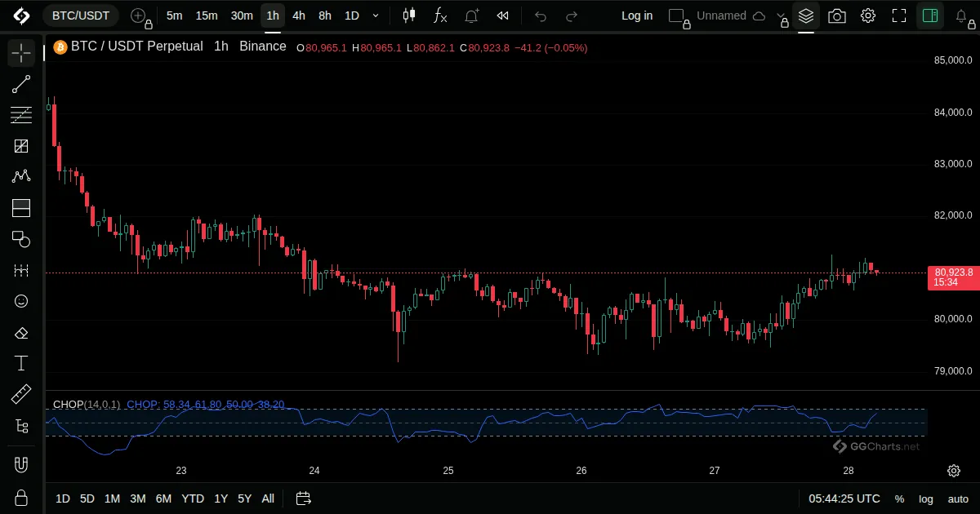Click the 05:44:25 UTC clock
The height and width of the screenshot is (514, 980).
tap(844, 498)
